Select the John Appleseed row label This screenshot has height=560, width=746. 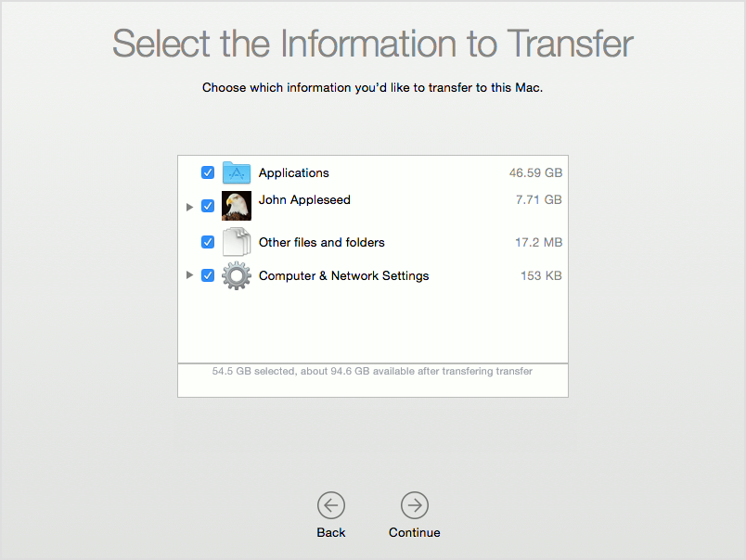pos(304,200)
